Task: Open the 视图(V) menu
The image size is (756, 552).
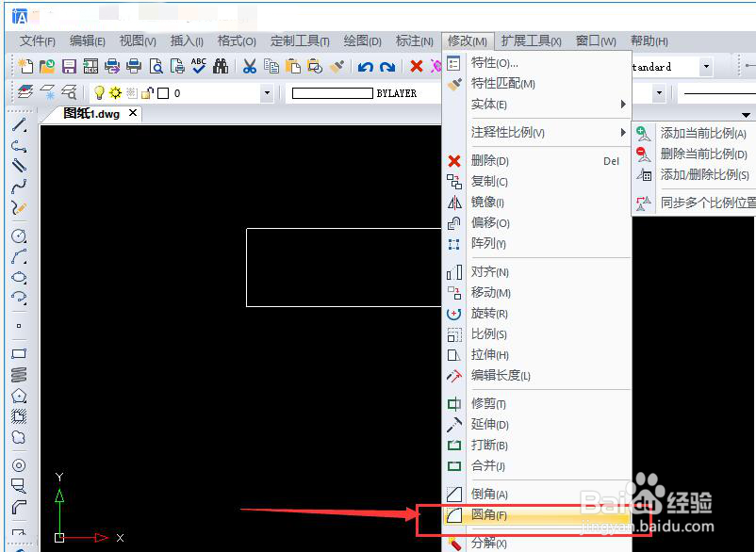Action: coord(138,41)
